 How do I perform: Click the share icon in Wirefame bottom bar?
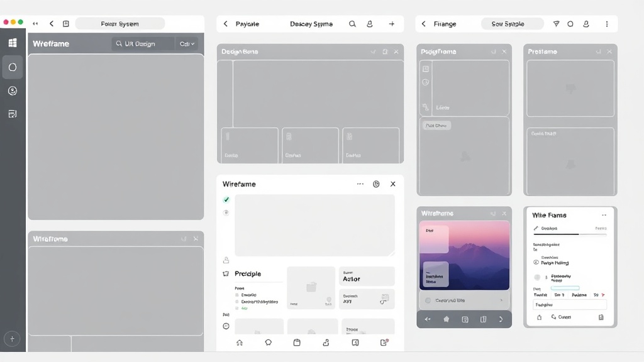point(326,343)
